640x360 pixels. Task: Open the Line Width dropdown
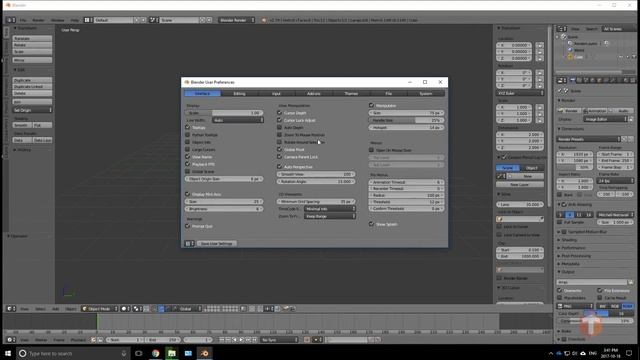(238, 120)
